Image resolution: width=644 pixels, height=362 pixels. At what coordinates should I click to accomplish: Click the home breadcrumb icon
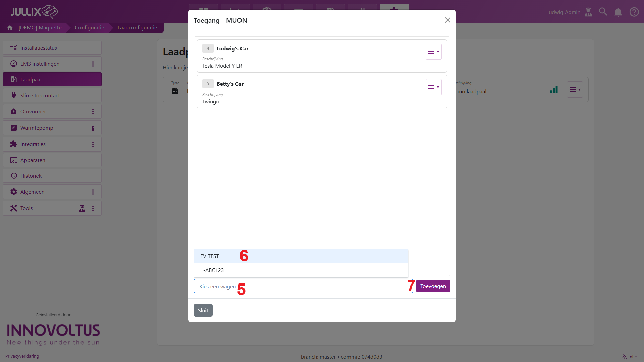tap(10, 28)
